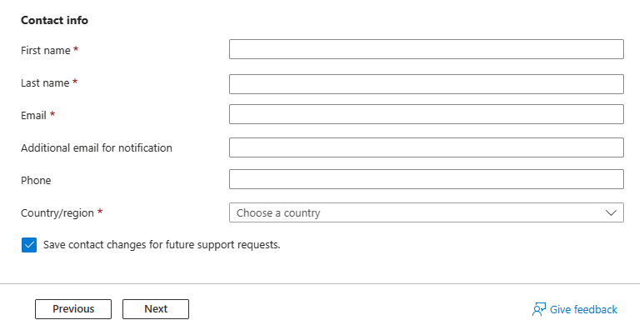Click the Give feedback link

pyautogui.click(x=575, y=309)
